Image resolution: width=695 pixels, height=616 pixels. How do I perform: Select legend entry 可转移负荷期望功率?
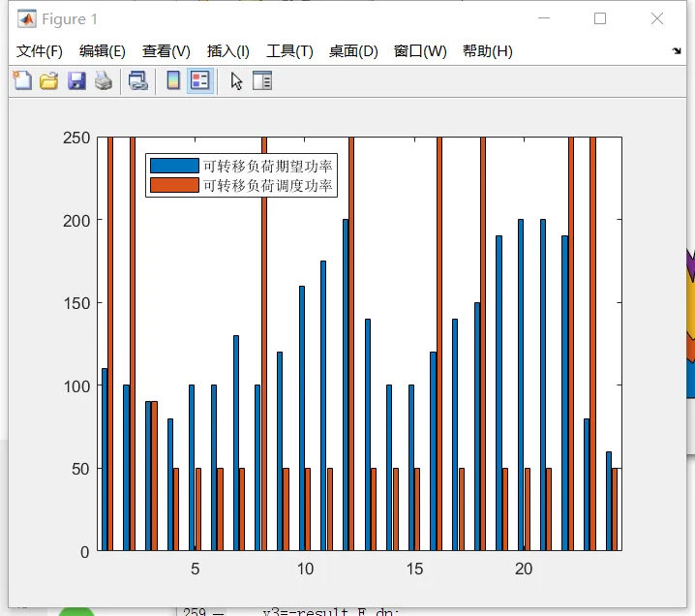pyautogui.click(x=268, y=166)
